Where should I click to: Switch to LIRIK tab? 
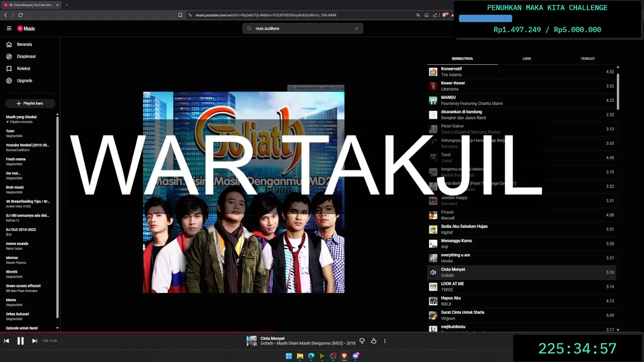click(527, 59)
